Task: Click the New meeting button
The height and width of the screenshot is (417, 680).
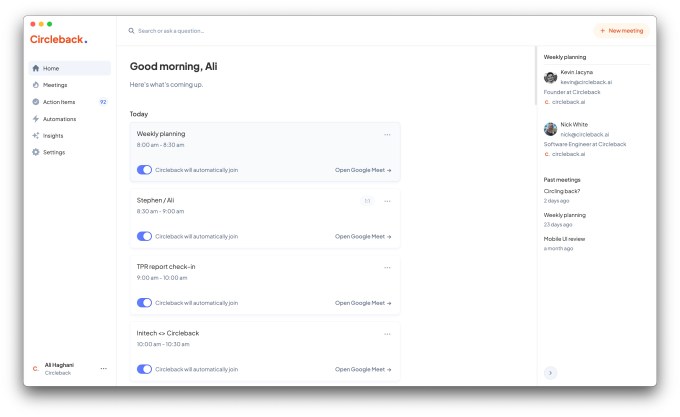Action: tap(621, 31)
